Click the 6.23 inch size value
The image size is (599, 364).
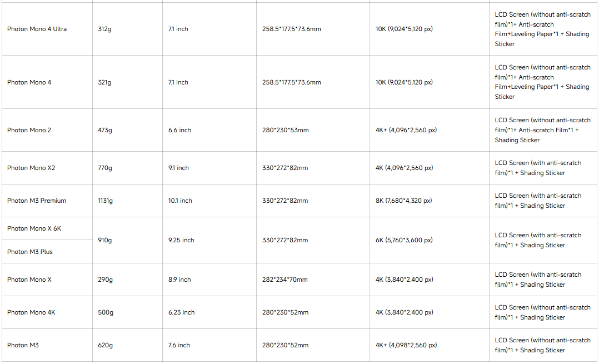click(181, 312)
